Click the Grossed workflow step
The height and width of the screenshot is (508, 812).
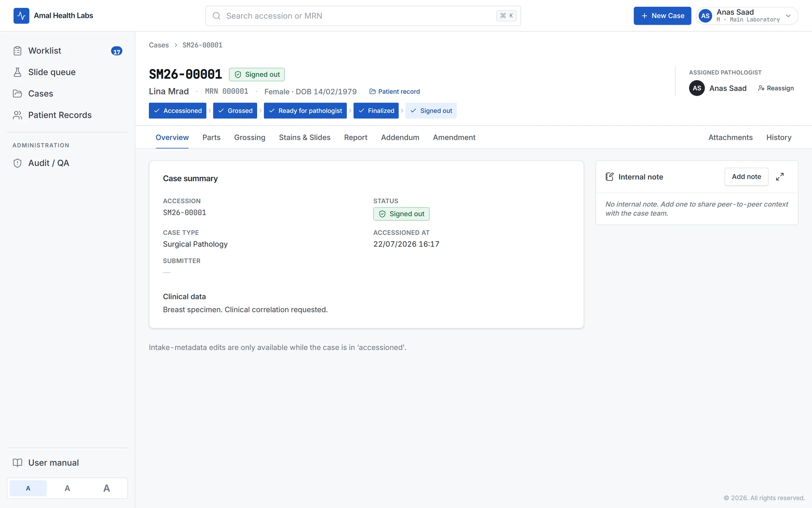click(x=235, y=111)
